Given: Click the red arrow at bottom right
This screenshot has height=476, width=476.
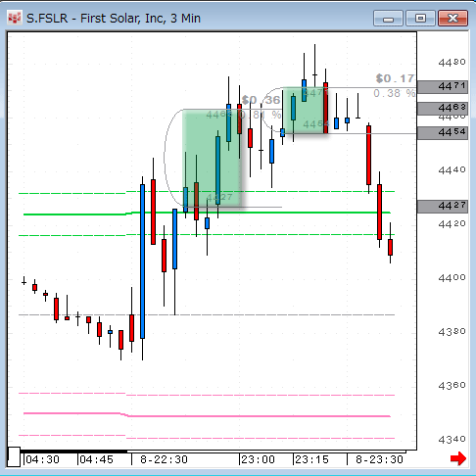Looking at the screenshot, I should (458, 458).
